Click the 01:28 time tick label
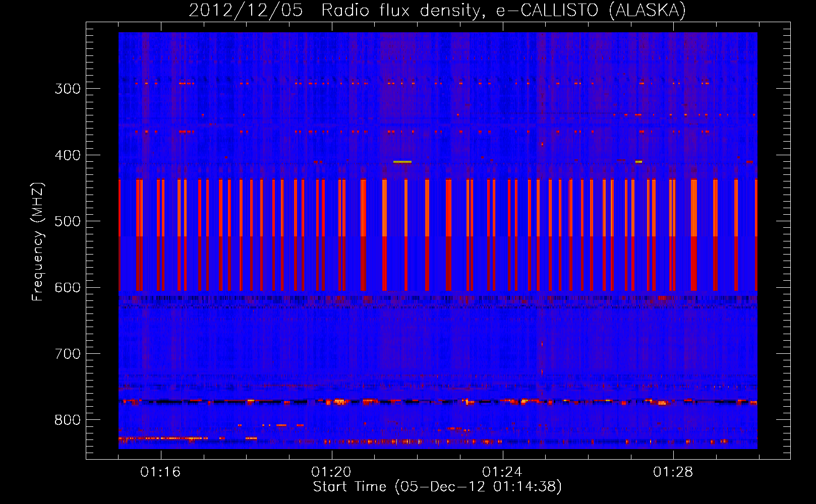This screenshot has width=816, height=504. coord(673,472)
